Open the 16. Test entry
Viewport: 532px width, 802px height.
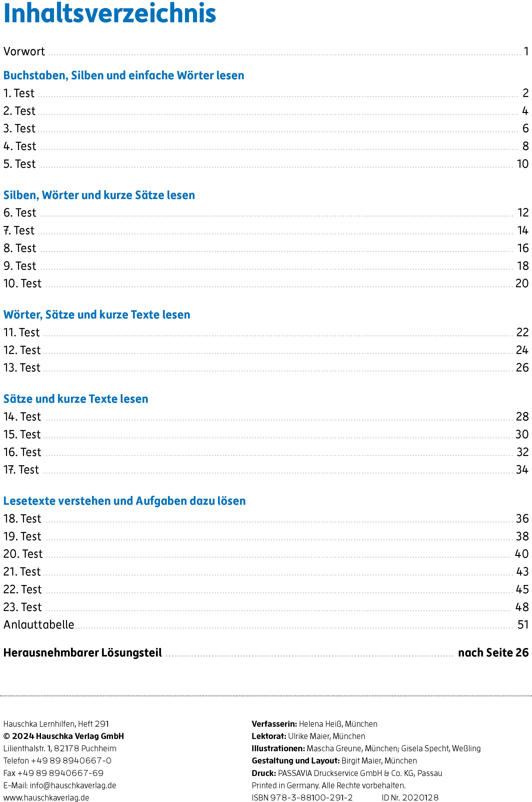[22, 452]
